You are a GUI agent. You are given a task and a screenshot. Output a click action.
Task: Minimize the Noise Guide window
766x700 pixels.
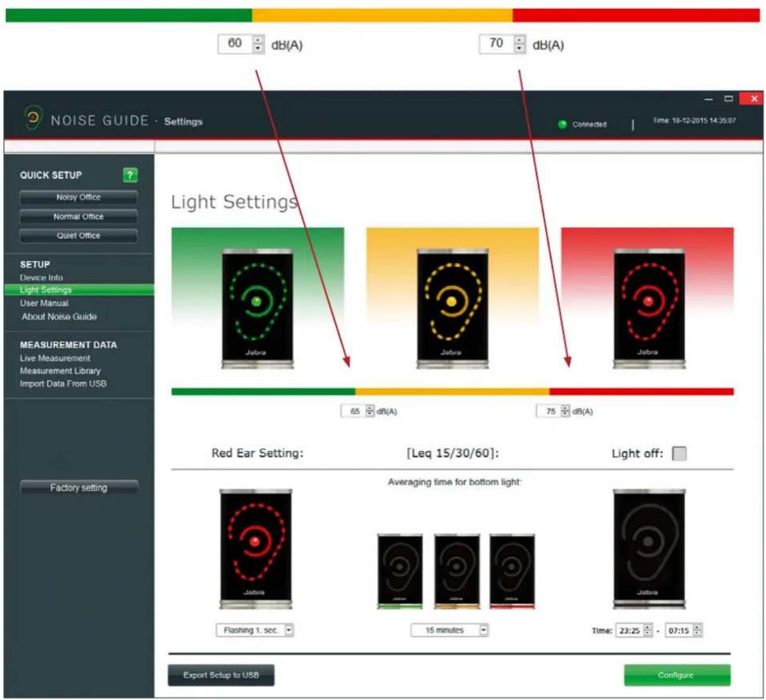709,99
